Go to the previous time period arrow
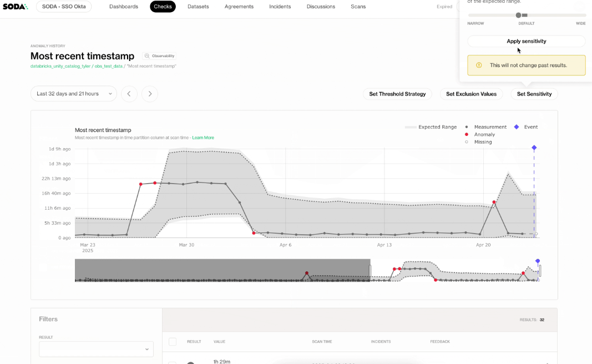This screenshot has width=592, height=364. coord(129,94)
